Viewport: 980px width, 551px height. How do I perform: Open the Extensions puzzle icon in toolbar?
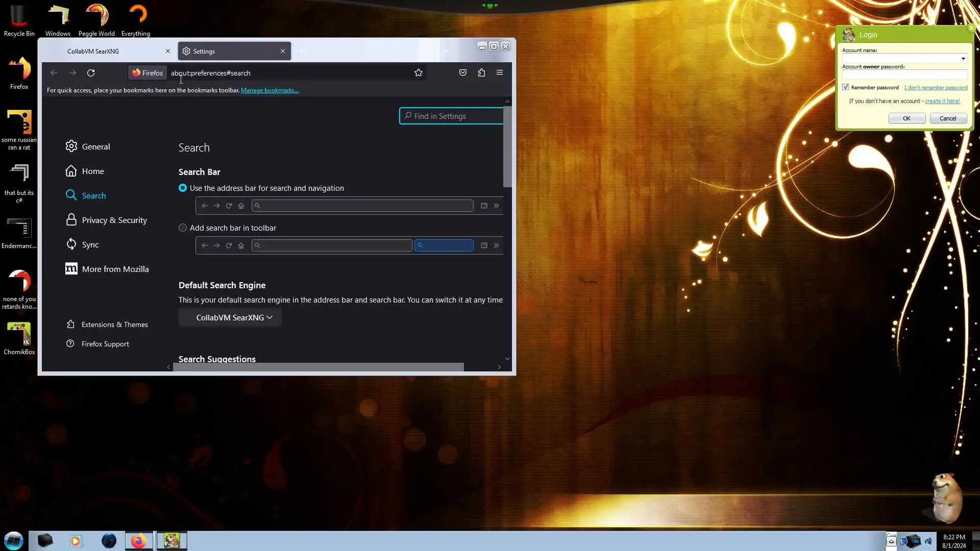481,73
